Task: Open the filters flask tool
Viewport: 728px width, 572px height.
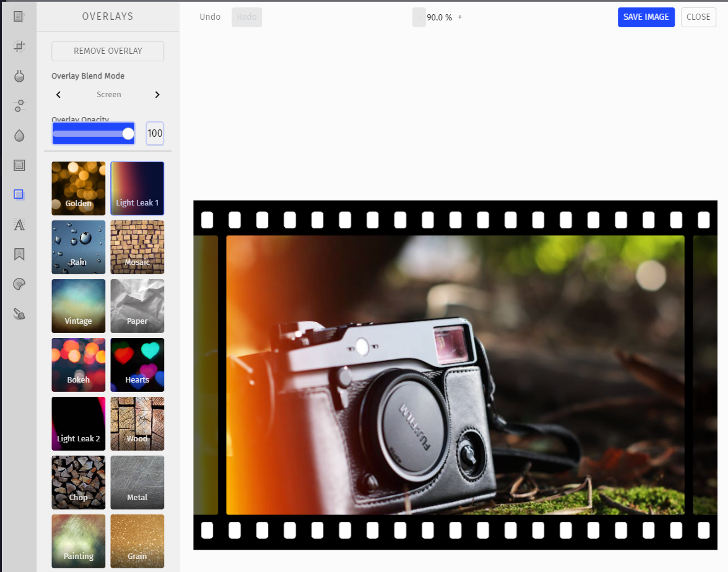Action: 19,76
